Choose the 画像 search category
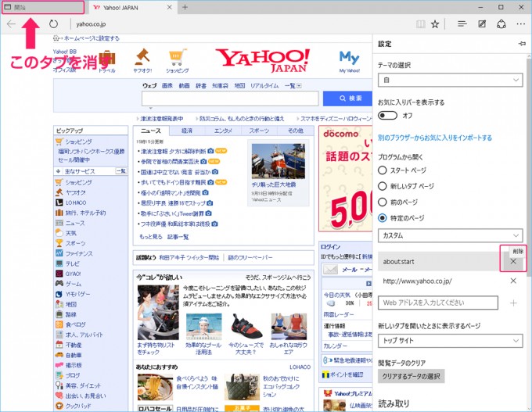532x412 pixels. (167, 85)
